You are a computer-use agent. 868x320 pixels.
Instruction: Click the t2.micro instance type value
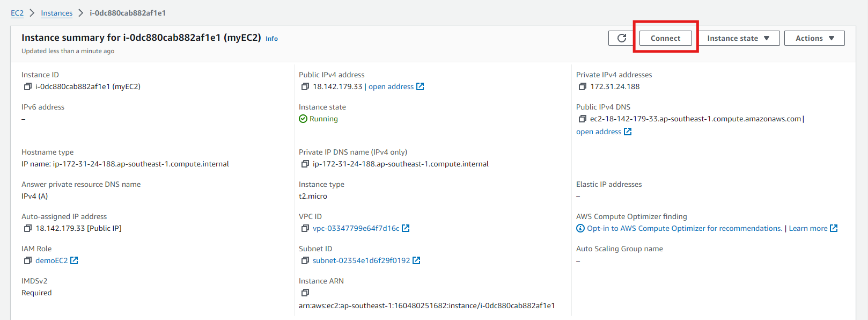click(x=313, y=196)
